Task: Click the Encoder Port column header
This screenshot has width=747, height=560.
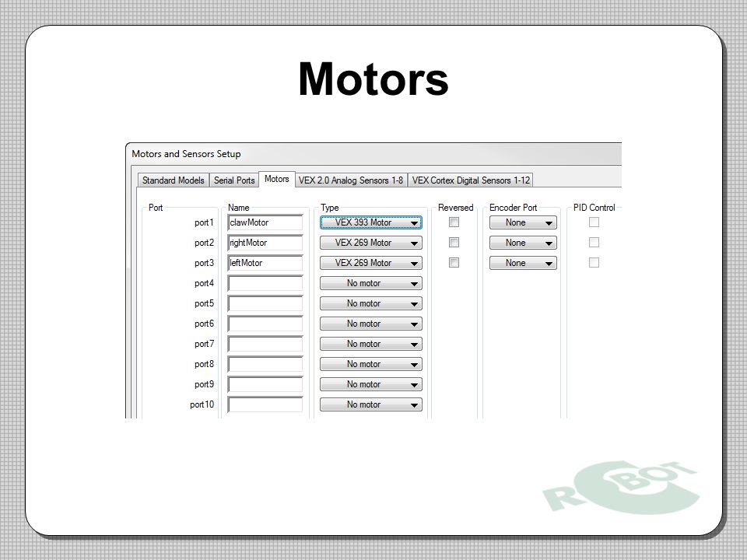Action: 513,208
